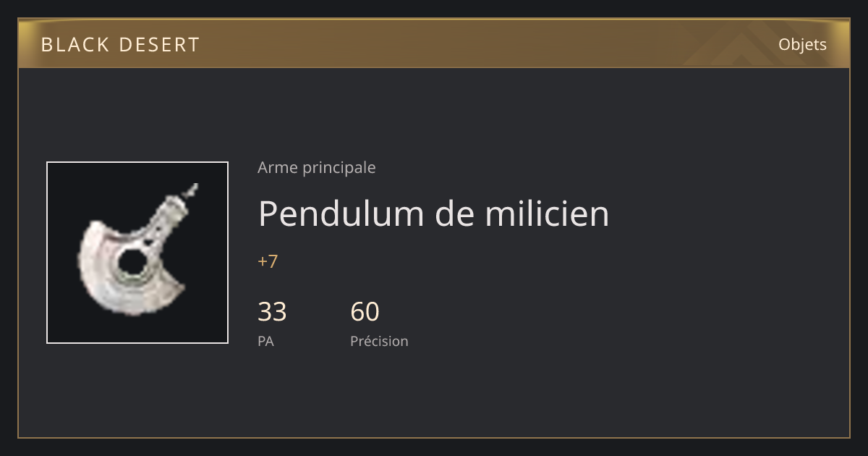Click the PA label under 33
The height and width of the screenshot is (456, 868).
(x=265, y=341)
